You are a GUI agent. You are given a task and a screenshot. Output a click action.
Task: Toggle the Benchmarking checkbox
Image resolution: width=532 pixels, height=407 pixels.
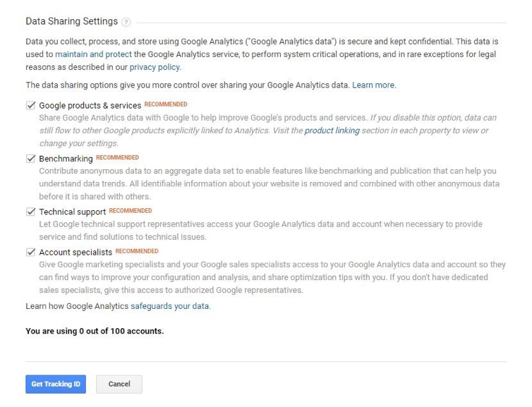30,159
